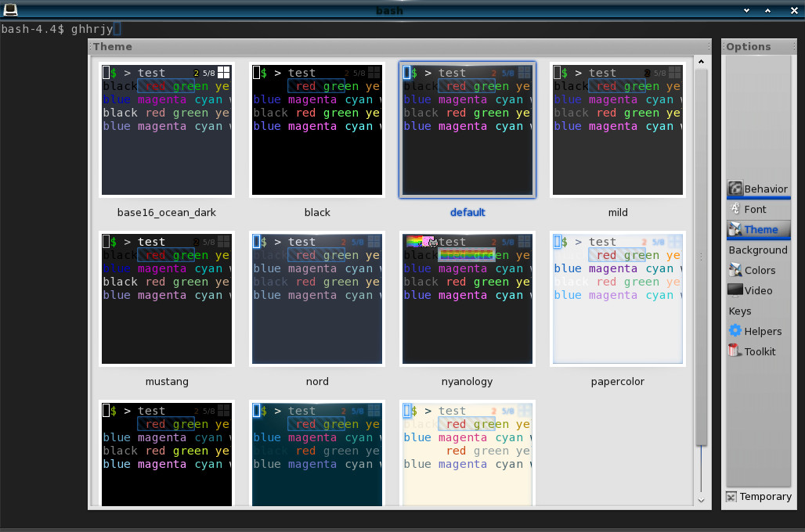Select the Theme options section
This screenshot has height=532, width=805.
click(x=758, y=229)
